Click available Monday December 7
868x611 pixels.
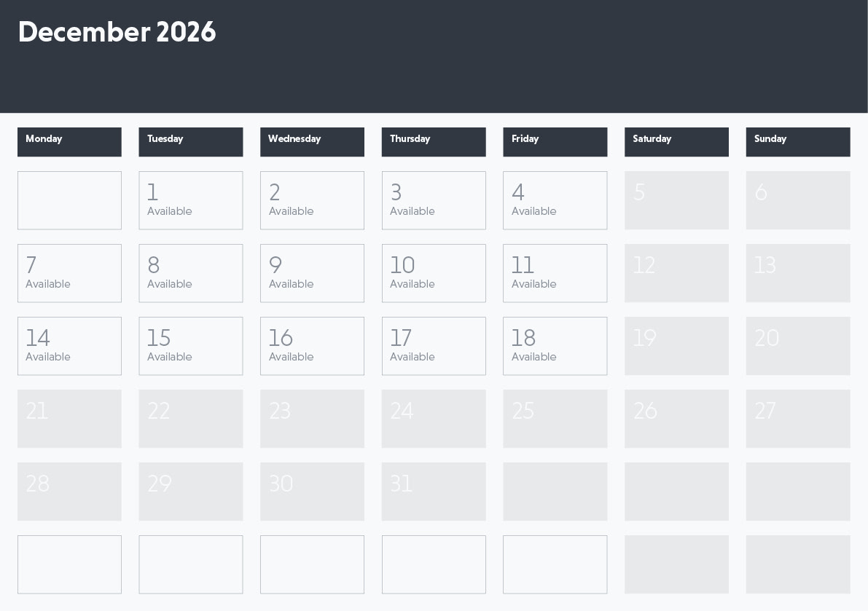69,273
